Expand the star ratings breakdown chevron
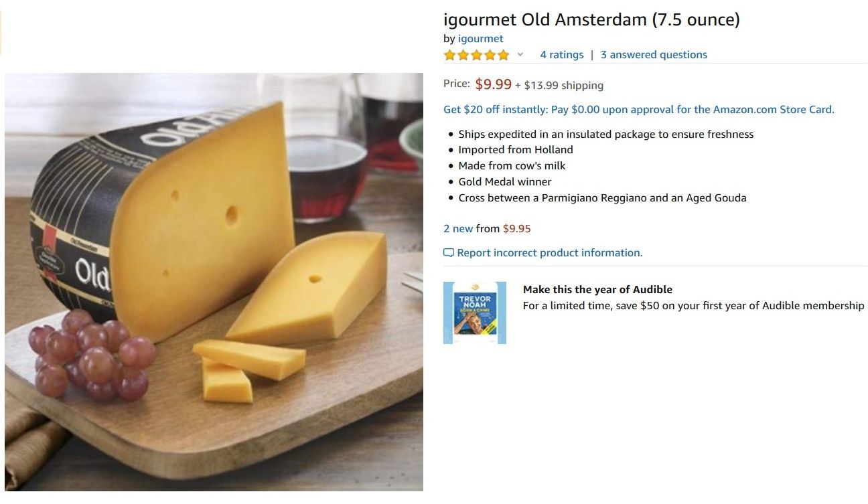 [520, 55]
